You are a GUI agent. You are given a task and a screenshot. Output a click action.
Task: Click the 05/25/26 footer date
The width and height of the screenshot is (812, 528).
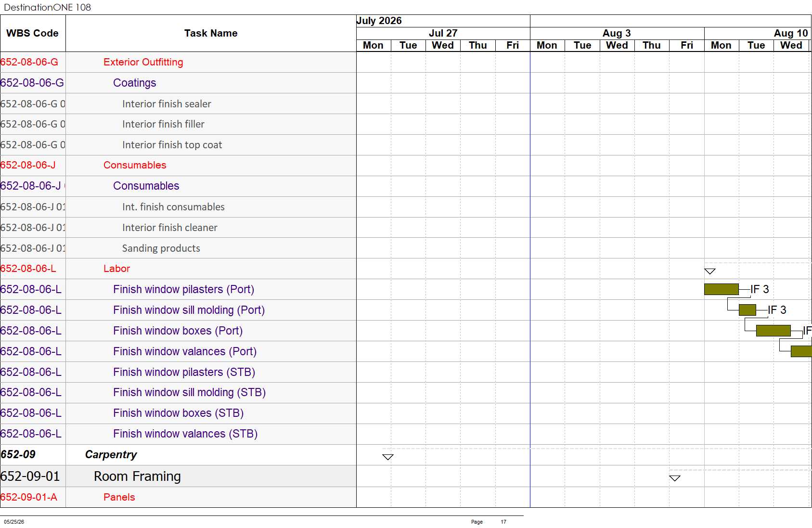(14, 522)
